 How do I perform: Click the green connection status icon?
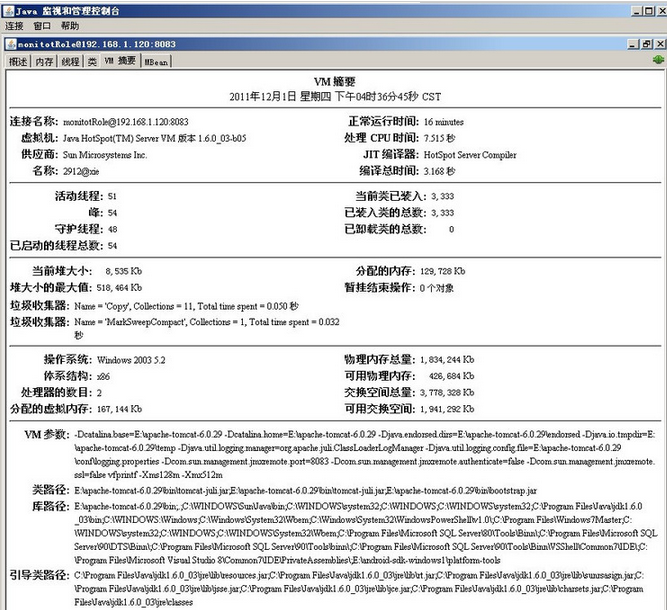tap(658, 60)
